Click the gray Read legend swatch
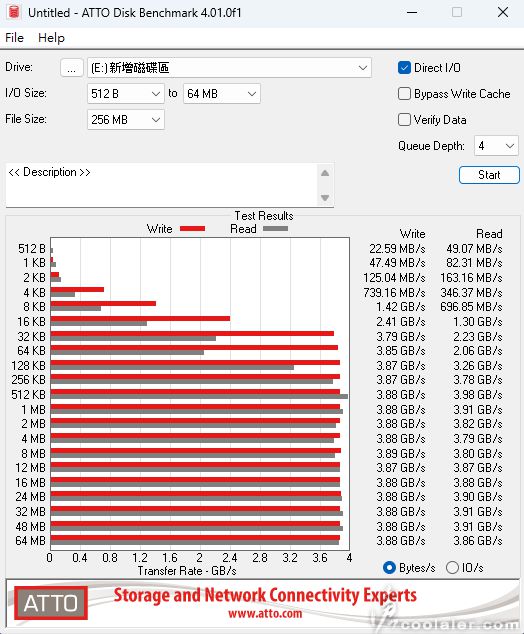The height and width of the screenshot is (634, 524). click(x=275, y=229)
